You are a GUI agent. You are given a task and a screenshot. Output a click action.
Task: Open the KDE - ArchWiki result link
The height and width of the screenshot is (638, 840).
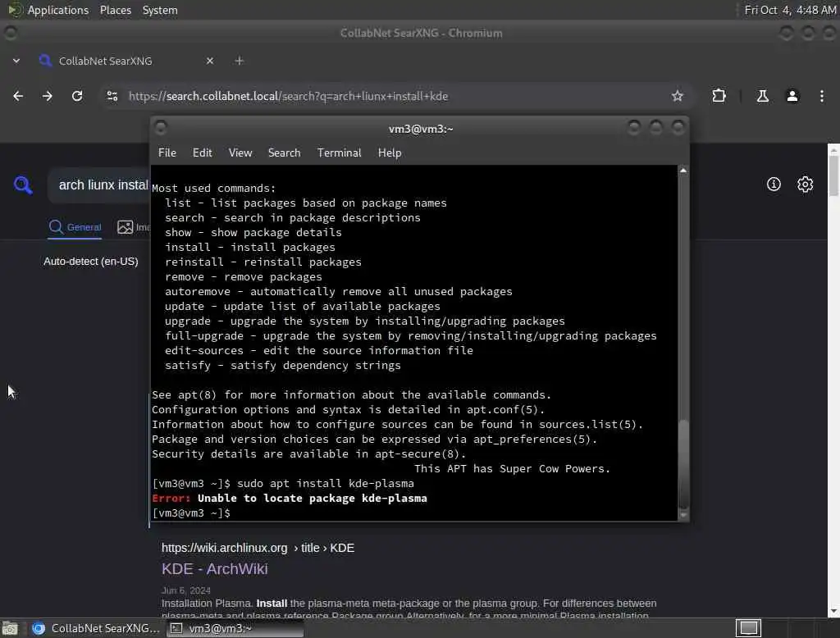pyautogui.click(x=214, y=569)
